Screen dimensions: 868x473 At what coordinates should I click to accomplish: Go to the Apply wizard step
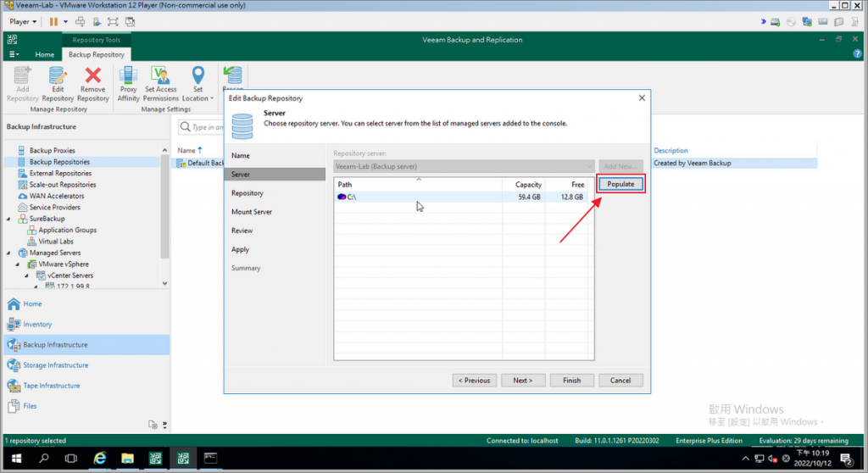[240, 249]
